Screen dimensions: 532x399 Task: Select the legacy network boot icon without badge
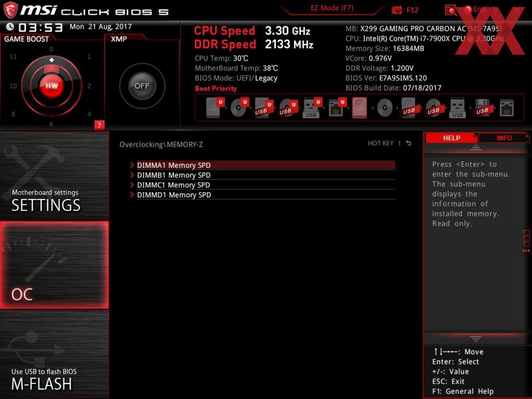tap(507, 108)
